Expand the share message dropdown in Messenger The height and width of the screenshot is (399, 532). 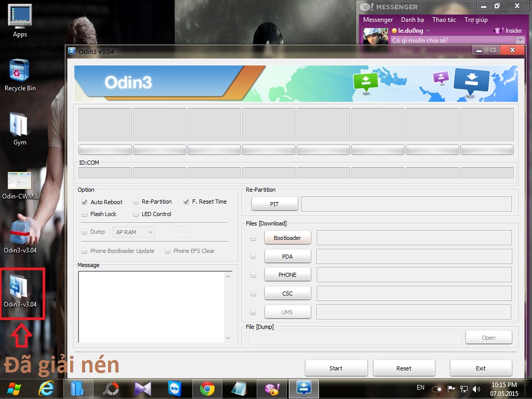click(x=520, y=40)
